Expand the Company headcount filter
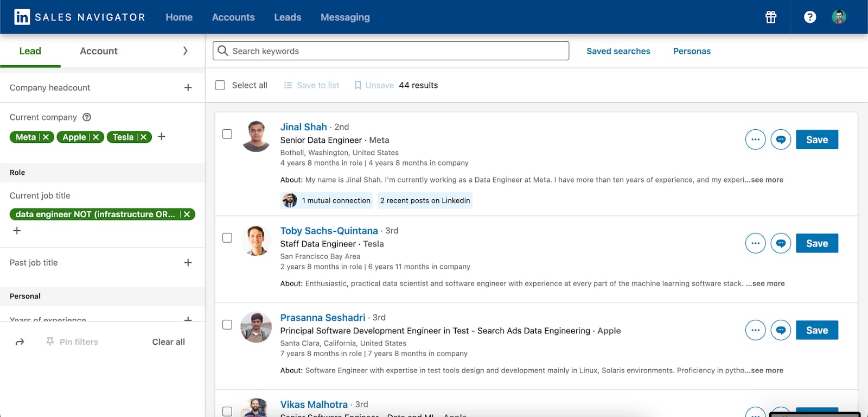868x417 pixels. tap(188, 87)
